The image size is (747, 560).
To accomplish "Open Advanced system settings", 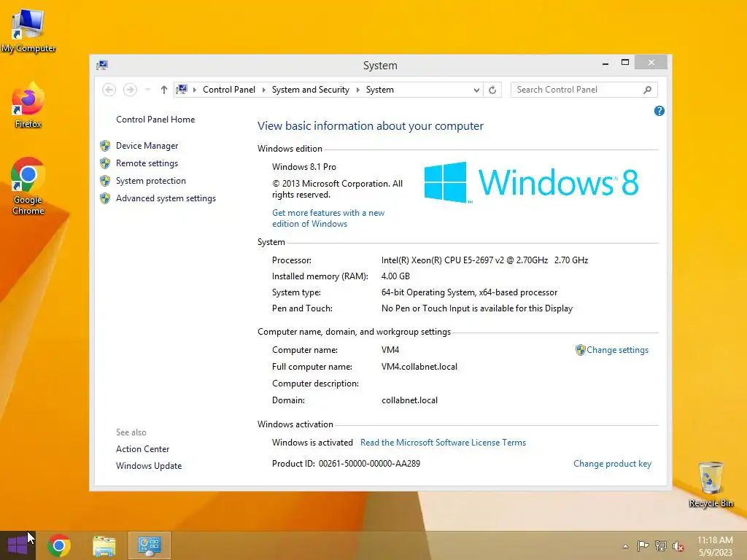I will [x=166, y=198].
